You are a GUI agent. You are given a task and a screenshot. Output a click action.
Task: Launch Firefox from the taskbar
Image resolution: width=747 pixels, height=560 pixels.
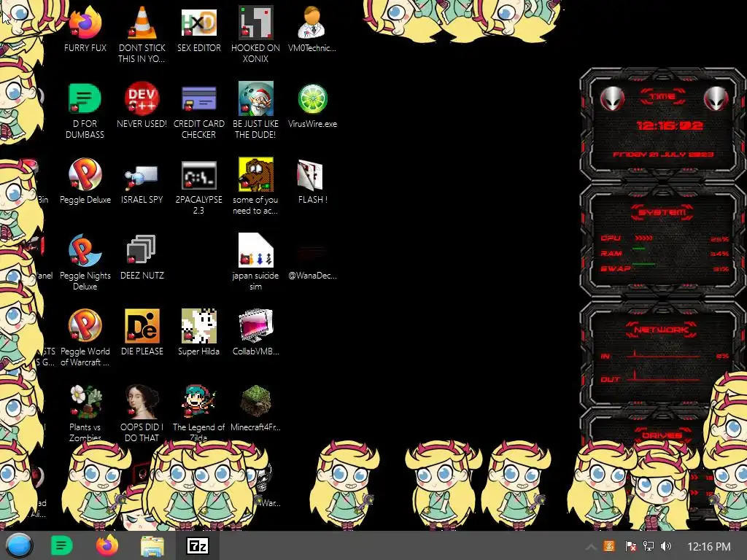coord(107,545)
